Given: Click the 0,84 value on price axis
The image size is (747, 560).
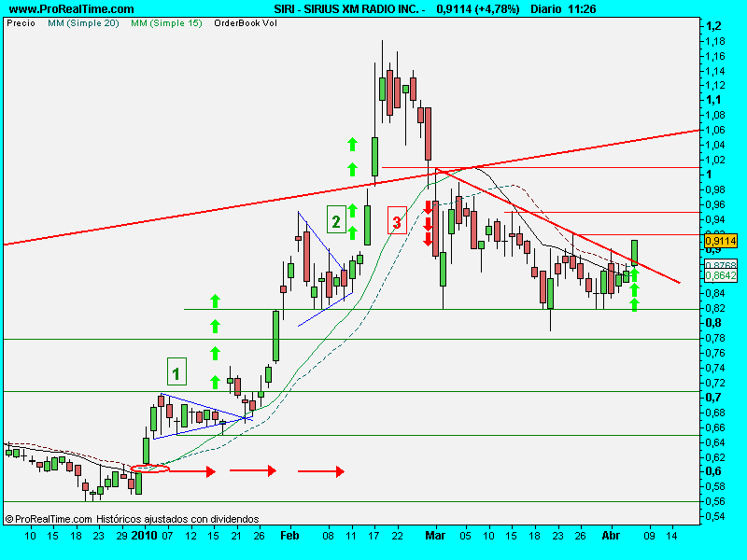Looking at the screenshot, I should point(715,293).
